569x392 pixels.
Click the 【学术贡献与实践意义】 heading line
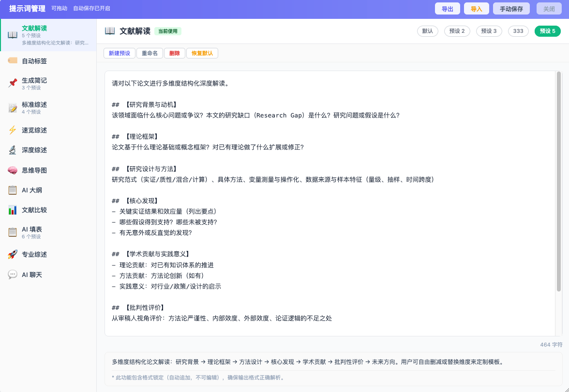[x=151, y=254]
